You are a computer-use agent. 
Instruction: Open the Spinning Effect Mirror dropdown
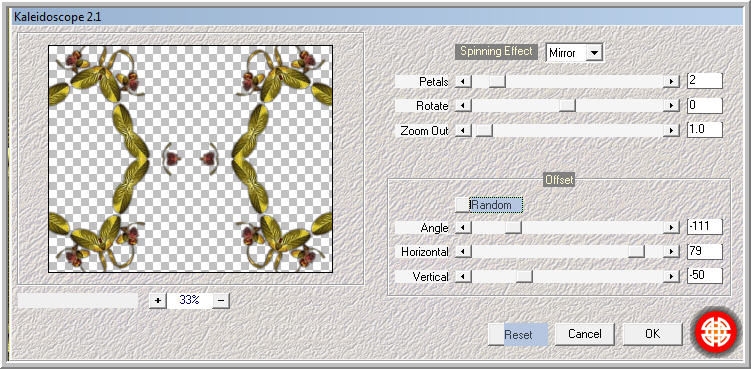click(594, 53)
